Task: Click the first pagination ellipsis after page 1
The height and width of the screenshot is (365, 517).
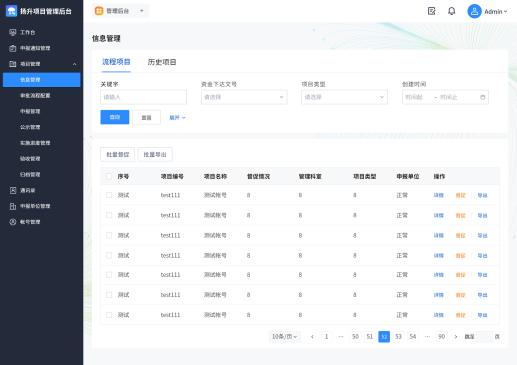Action: 341,337
